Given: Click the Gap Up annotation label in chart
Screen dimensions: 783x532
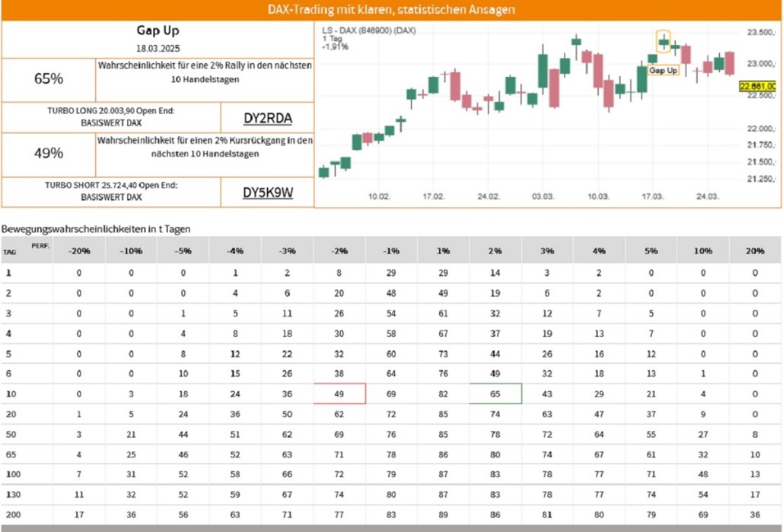Looking at the screenshot, I should [x=662, y=69].
